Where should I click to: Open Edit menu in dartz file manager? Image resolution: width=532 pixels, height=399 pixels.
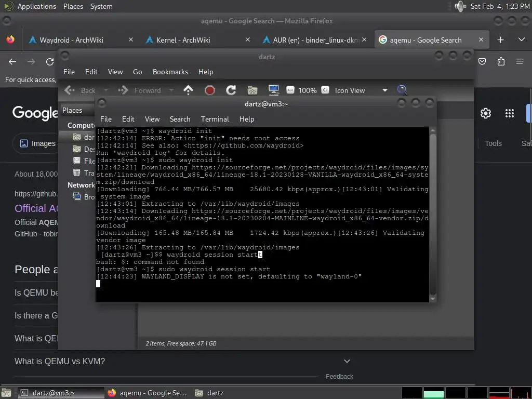[x=91, y=72]
